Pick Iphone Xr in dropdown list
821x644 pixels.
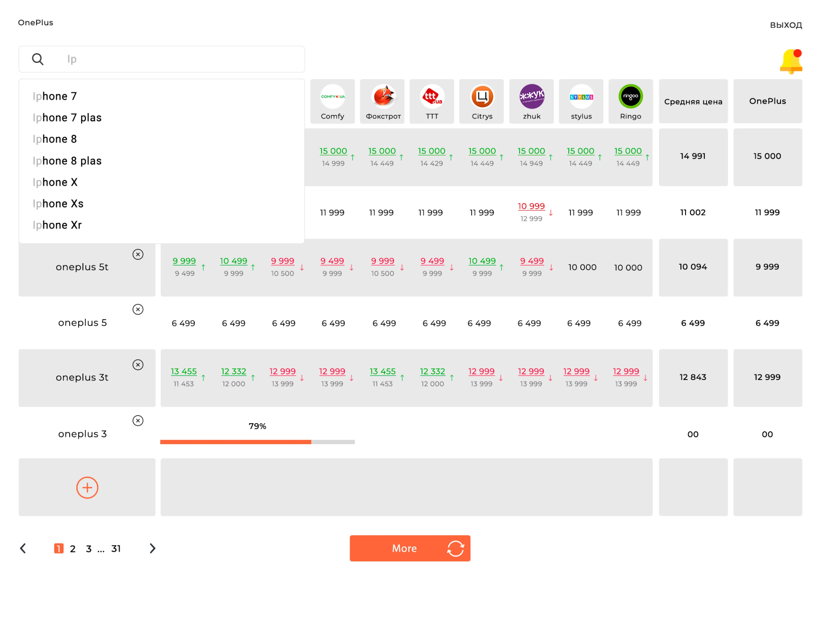click(x=57, y=225)
